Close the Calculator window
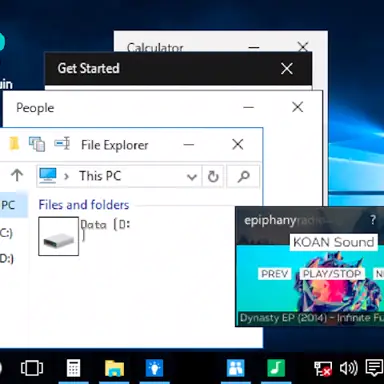The image size is (384, 384). click(x=303, y=46)
